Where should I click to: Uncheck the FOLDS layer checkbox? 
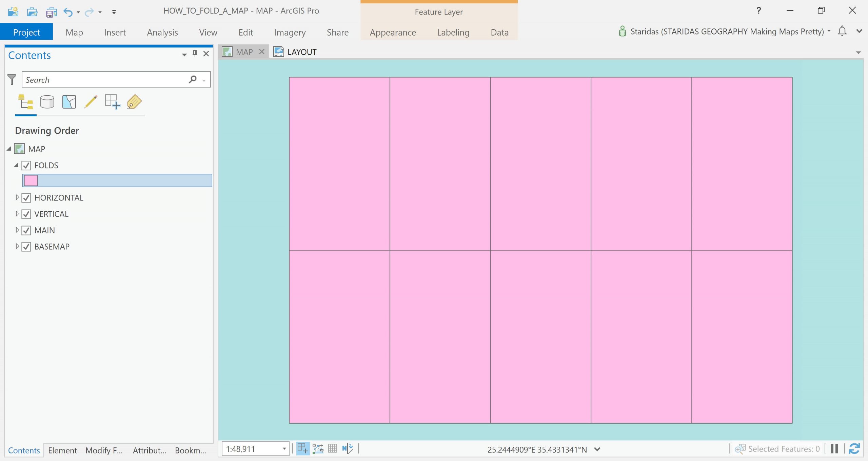point(26,166)
